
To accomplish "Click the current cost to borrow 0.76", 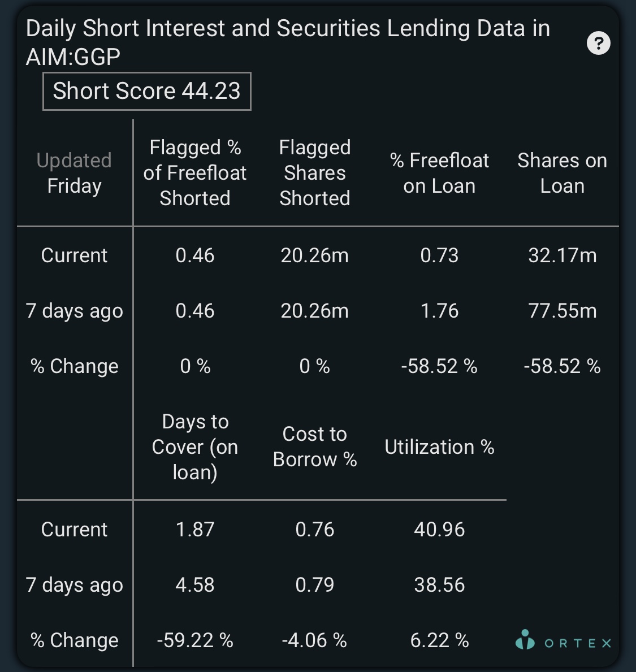I will [315, 529].
